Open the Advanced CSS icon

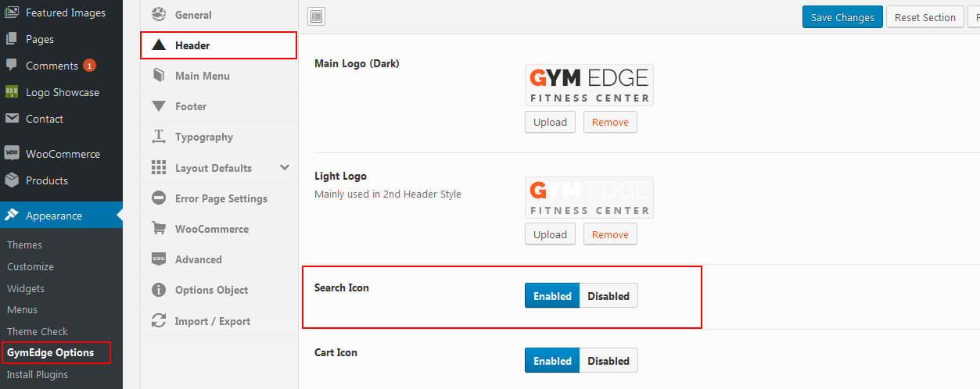click(x=159, y=259)
